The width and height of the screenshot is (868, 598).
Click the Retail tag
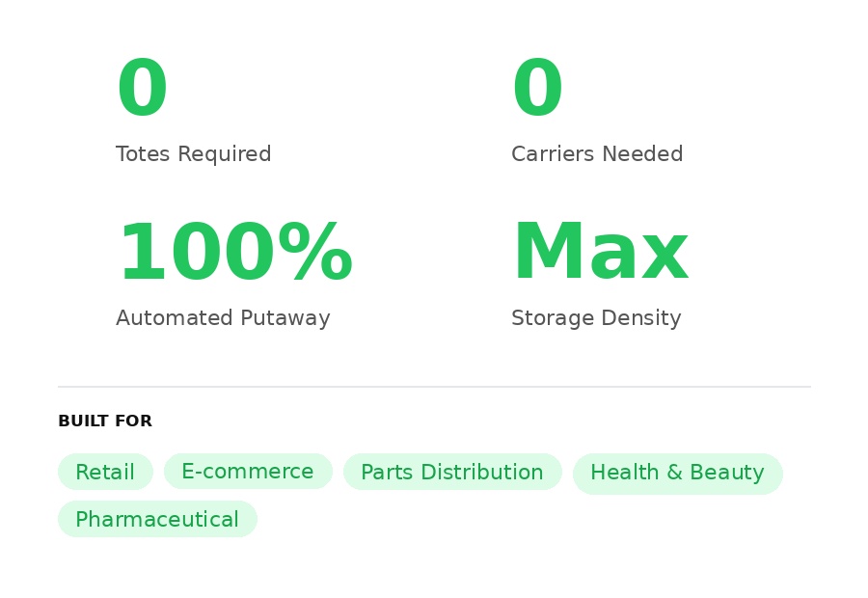pyautogui.click(x=105, y=472)
